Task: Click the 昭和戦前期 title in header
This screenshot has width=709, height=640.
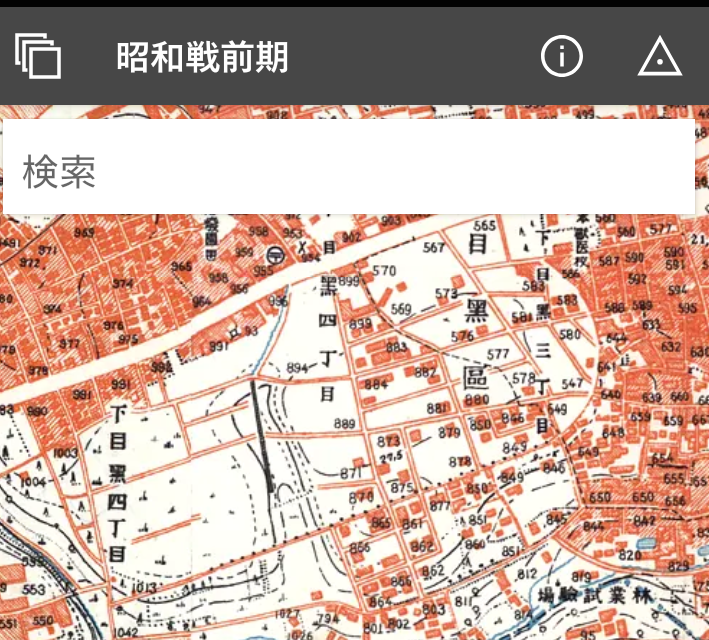Action: tap(202, 57)
